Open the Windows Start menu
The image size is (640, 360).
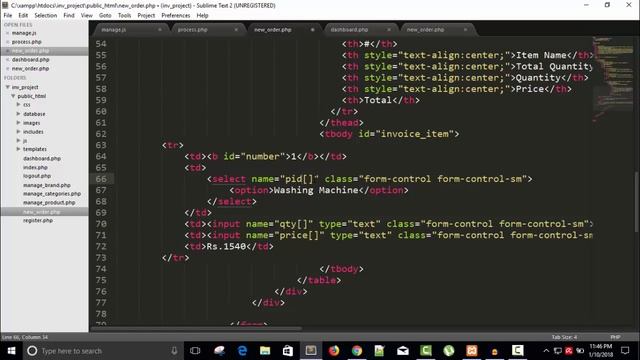pos(11,351)
